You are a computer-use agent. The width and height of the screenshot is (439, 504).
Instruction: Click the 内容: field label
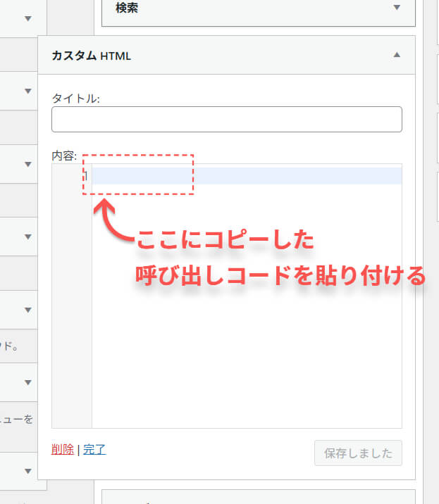pyautogui.click(x=64, y=156)
